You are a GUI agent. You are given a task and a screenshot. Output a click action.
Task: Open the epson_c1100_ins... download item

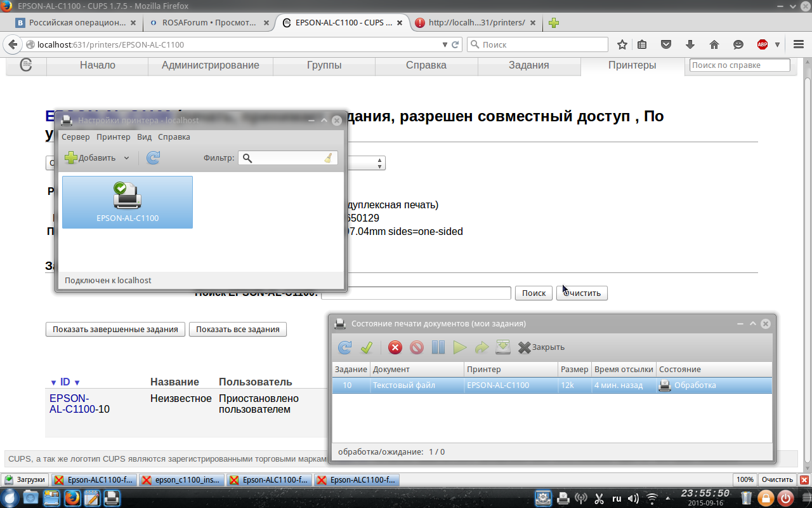(181, 480)
